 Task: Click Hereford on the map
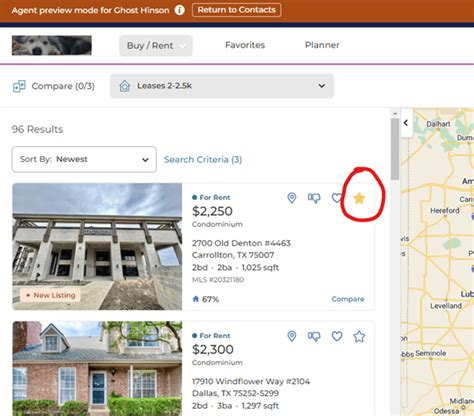445,211
